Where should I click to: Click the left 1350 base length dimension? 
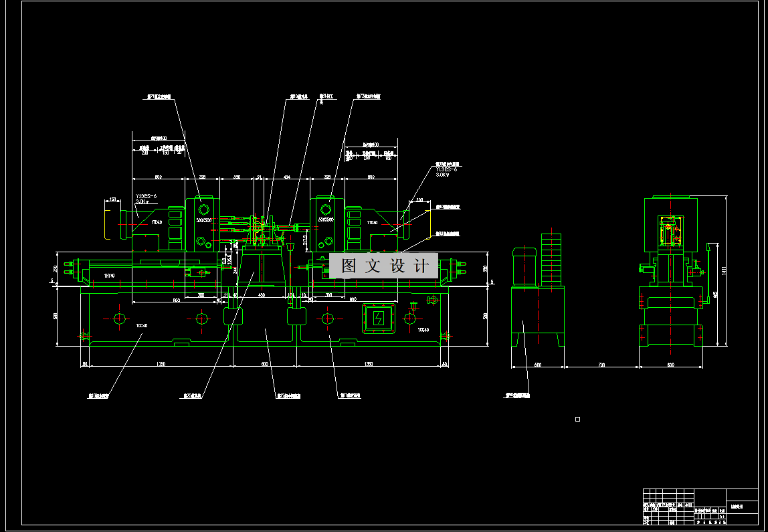point(160,364)
